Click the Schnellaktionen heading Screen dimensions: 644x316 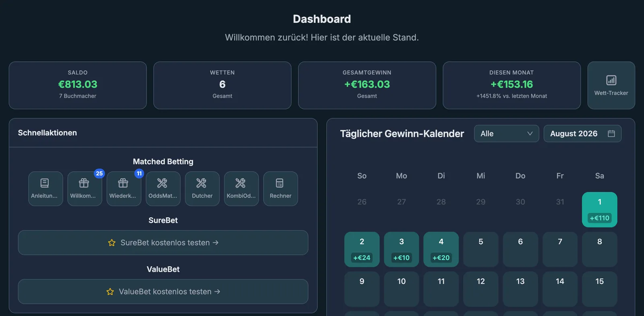47,133
